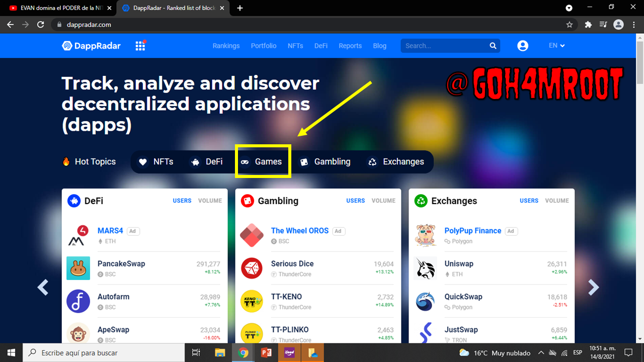
Task: Switch Exchanges card to VOLUME
Action: click(557, 201)
